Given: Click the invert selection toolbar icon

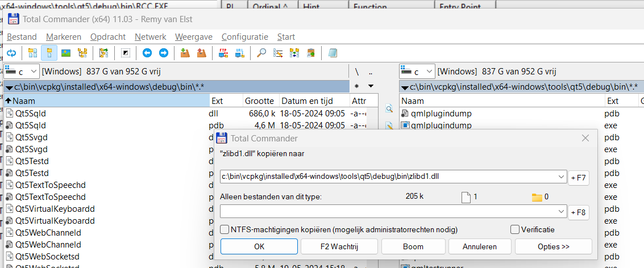Looking at the screenshot, I should 126,53.
